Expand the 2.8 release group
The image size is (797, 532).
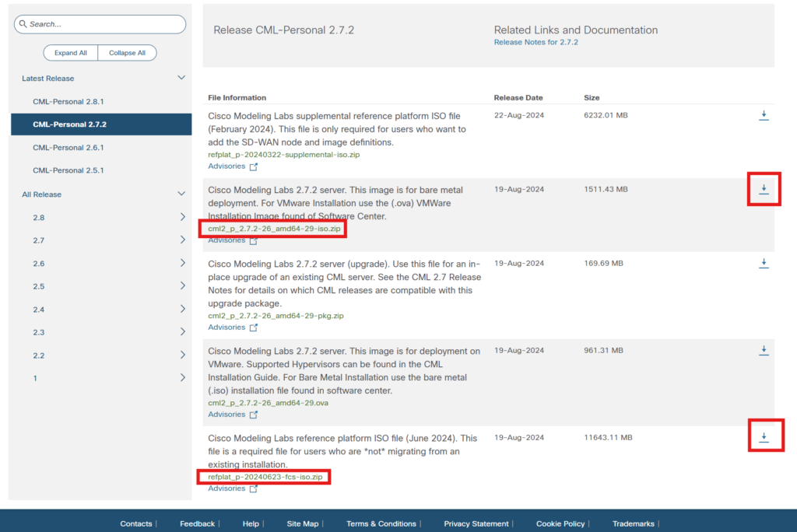pos(182,217)
